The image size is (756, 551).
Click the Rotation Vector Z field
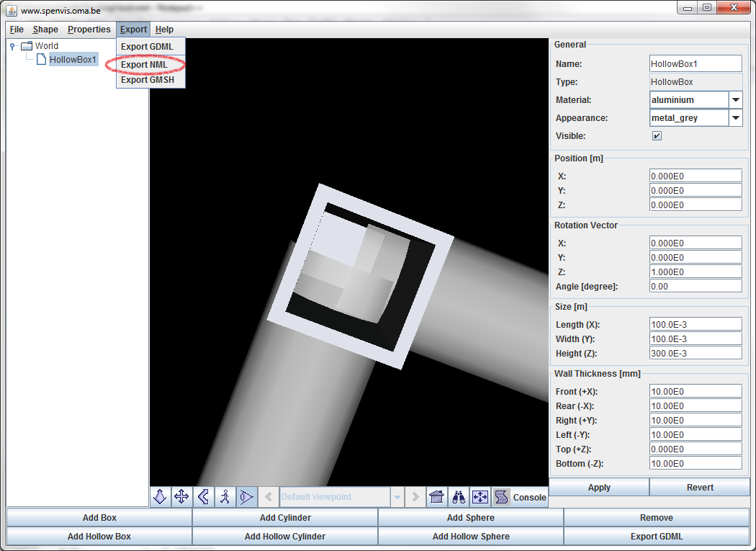click(696, 272)
